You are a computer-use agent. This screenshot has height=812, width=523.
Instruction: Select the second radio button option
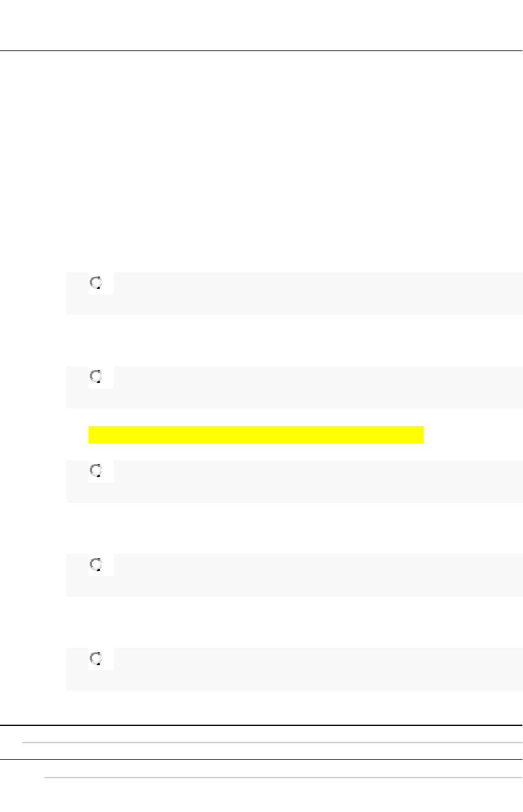(96, 377)
